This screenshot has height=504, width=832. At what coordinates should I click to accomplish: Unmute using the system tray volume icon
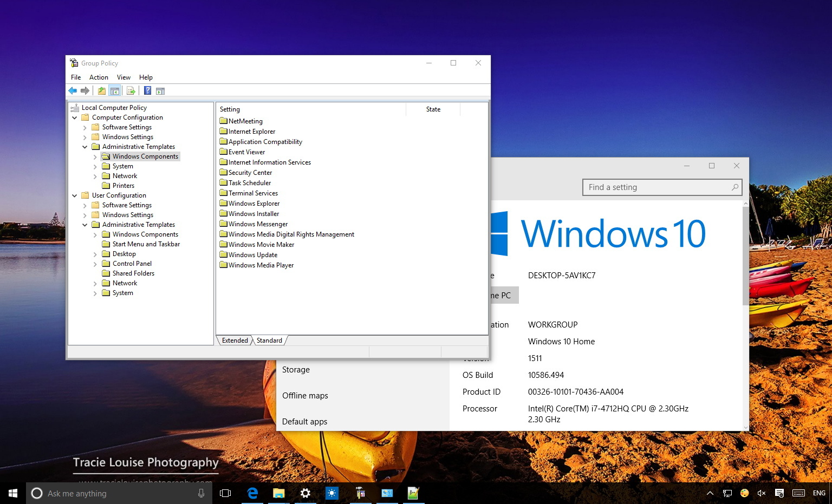coord(761,493)
